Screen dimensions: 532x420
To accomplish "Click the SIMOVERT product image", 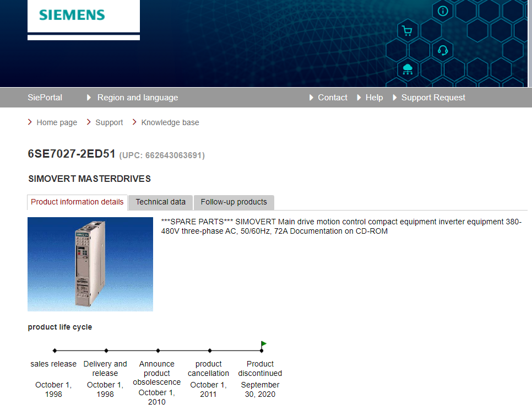I will point(90,264).
